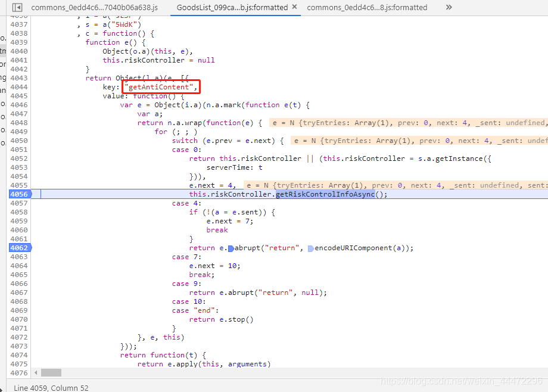This screenshot has width=548, height=392.
Task: Click "function e() {" on line 4039
Action: 116,42
